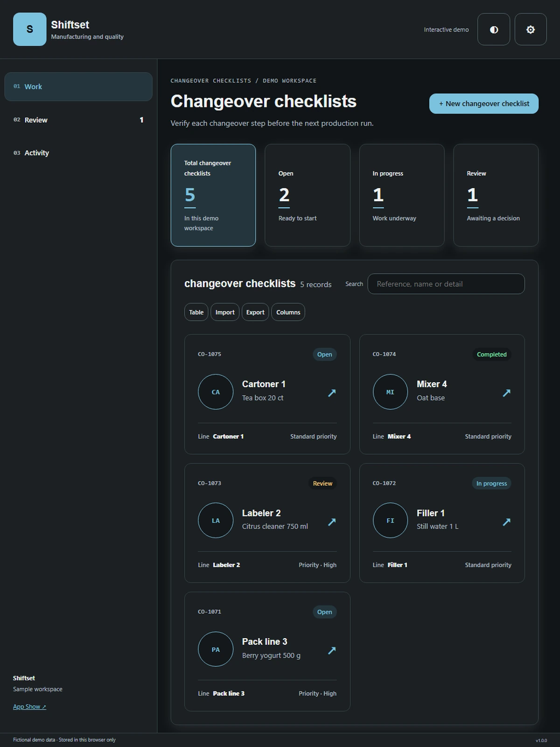
Task: Filter by the Open stat card
Action: (x=308, y=195)
